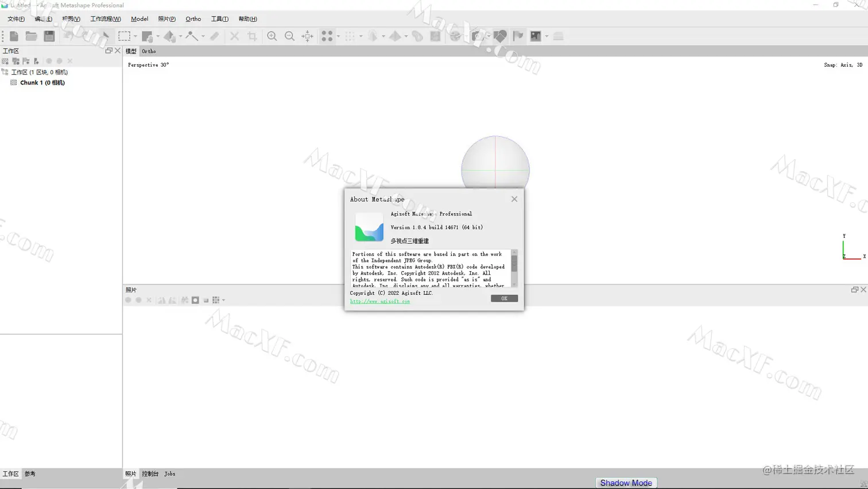
Task: Select the Rectangle Selection tool
Action: (124, 36)
